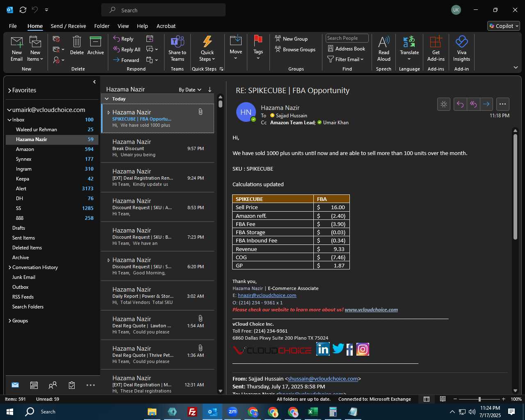Screen dimensions: 525x420
Task: Open the Filter Email dropdown
Action: pos(346,59)
